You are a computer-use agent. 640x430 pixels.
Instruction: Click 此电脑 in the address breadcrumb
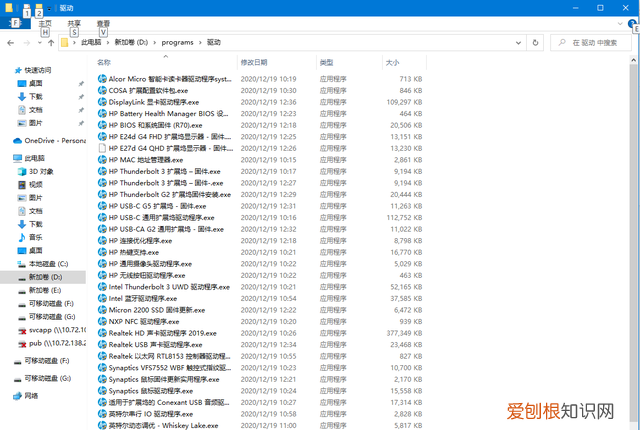[x=91, y=42]
